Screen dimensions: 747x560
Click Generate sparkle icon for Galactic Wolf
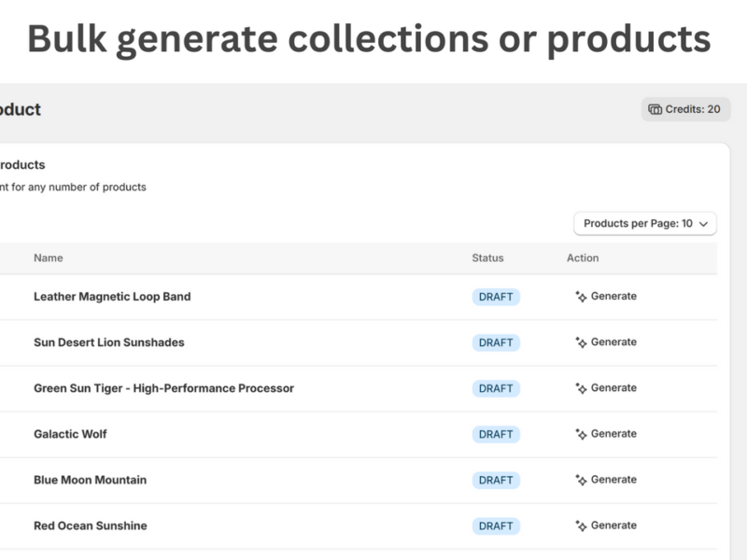click(581, 434)
